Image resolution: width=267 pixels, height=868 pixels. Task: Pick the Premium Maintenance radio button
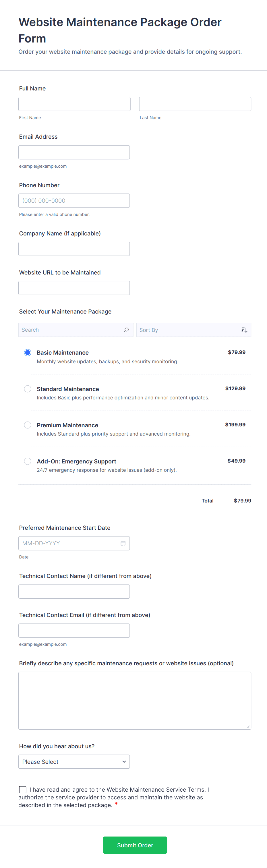pyautogui.click(x=28, y=425)
